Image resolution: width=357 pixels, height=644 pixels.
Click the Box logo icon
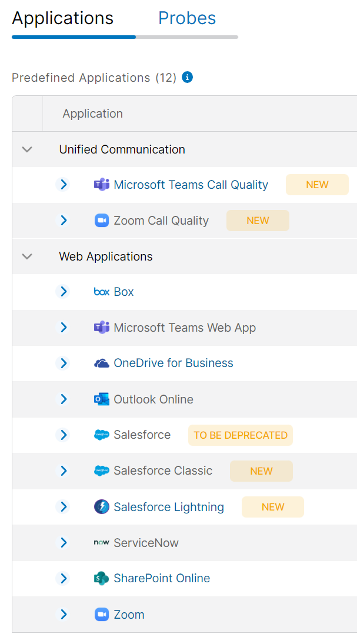(102, 292)
